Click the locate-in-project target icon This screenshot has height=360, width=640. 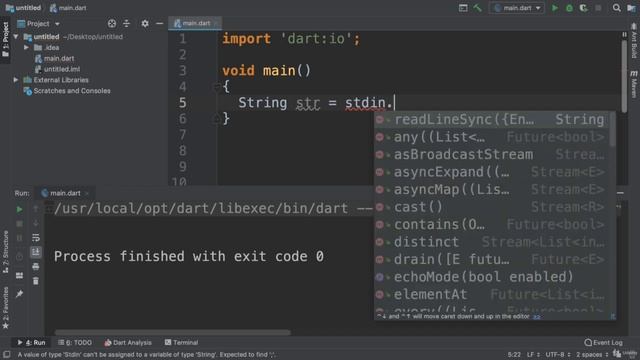pos(112,24)
